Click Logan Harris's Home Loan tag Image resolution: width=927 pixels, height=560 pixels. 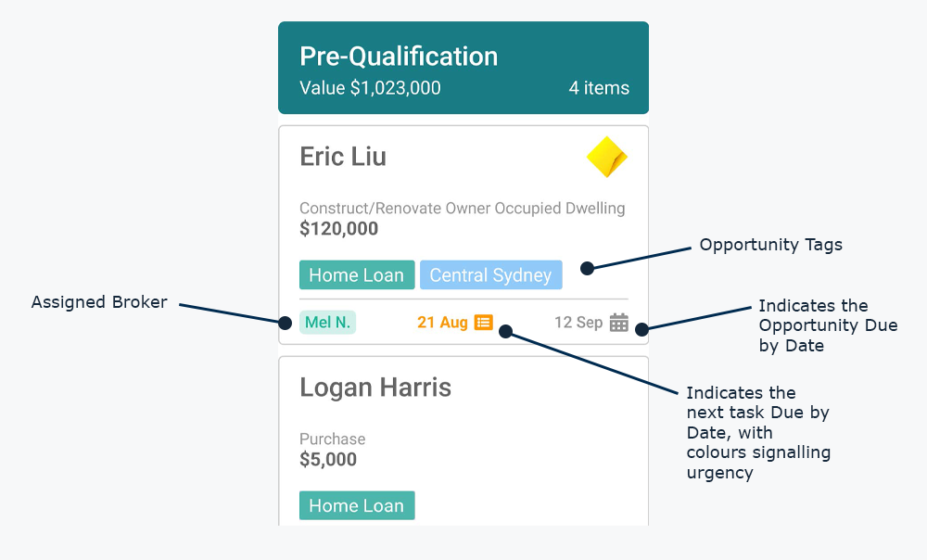[356, 506]
